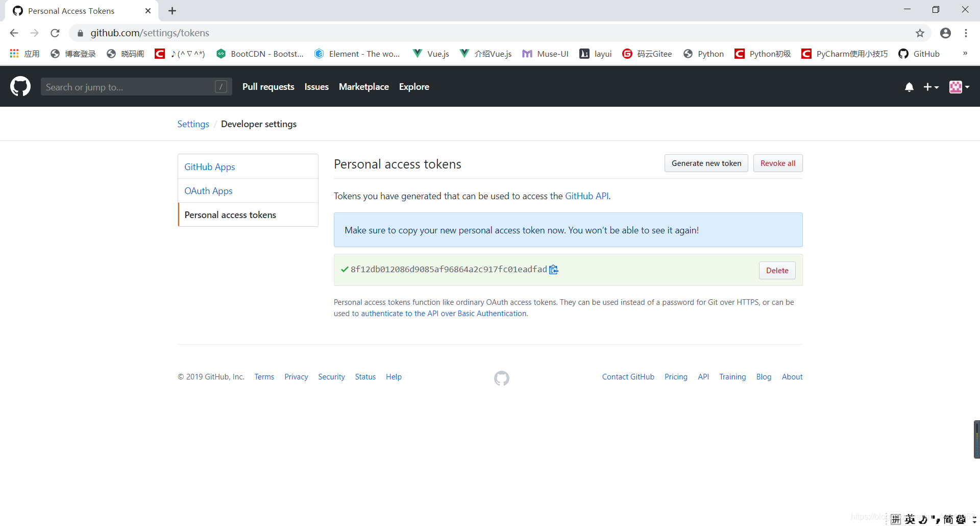Select OAuth Apps in sidebar

(x=248, y=191)
